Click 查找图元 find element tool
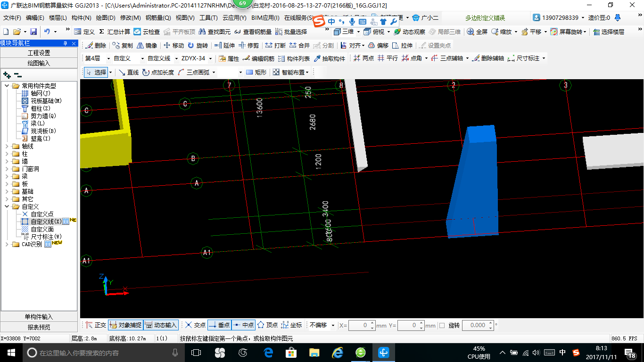Viewport: 644px width, 362px height. (x=215, y=32)
